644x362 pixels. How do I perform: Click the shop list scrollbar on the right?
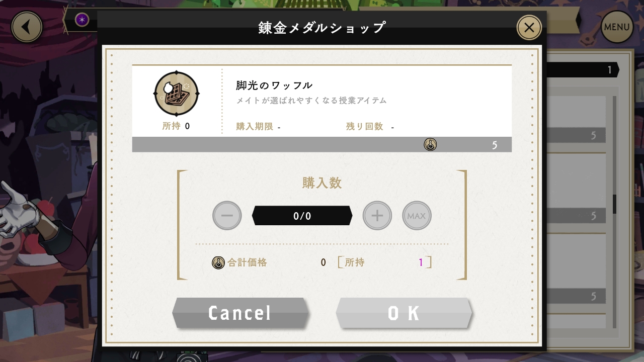point(614,211)
